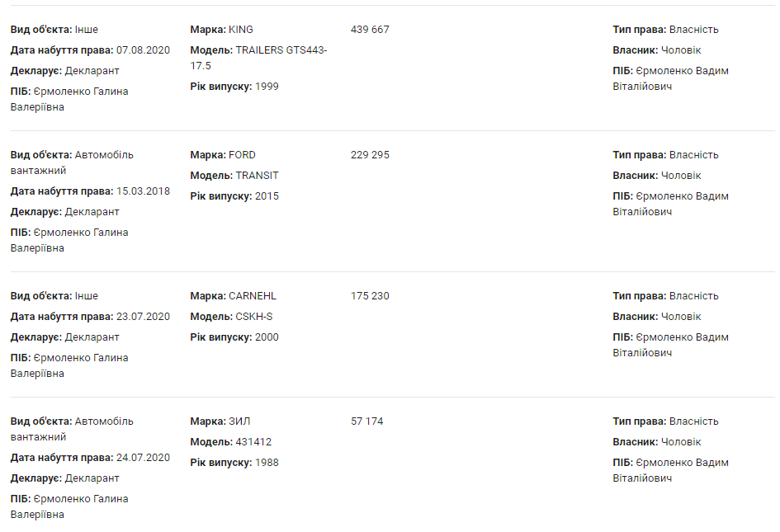Click the TRANSIT model text
Image resolution: width=780 pixels, height=532 pixels.
tap(257, 176)
